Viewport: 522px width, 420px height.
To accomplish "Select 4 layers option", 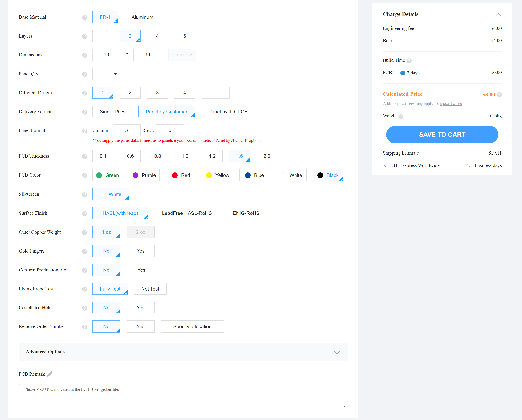I will coord(157,36).
